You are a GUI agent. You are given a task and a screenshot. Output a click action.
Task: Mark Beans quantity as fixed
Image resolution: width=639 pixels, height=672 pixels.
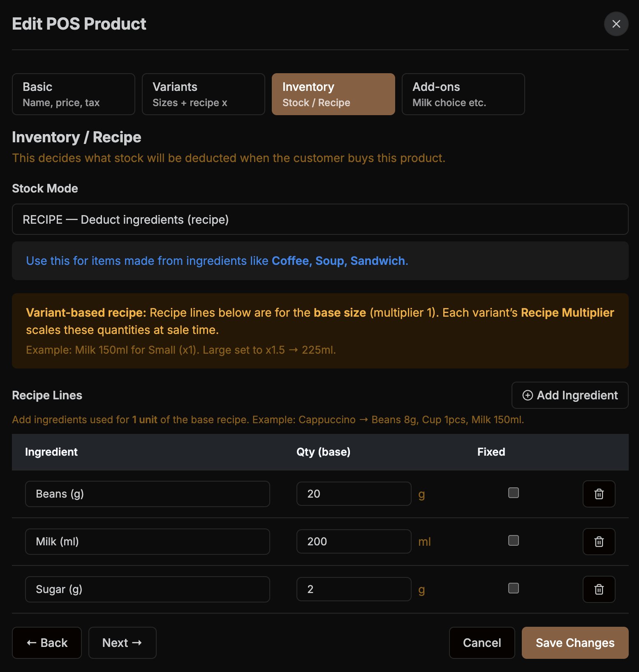(513, 493)
